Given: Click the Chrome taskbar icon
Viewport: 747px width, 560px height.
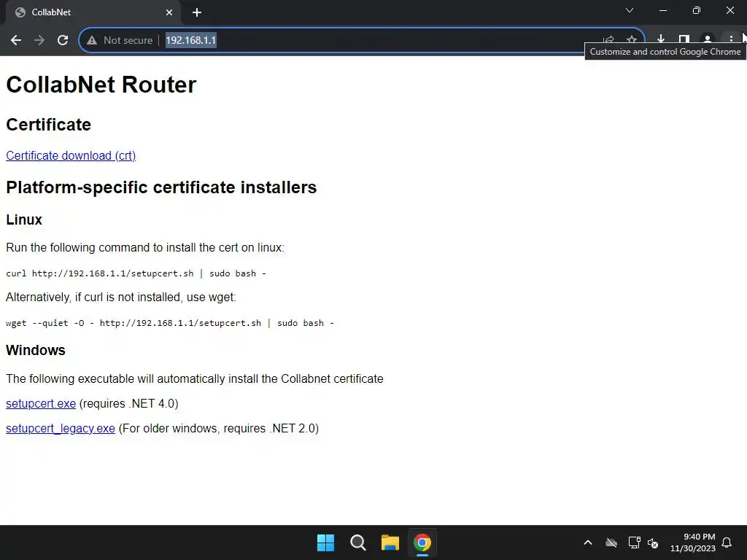Looking at the screenshot, I should coord(422,542).
